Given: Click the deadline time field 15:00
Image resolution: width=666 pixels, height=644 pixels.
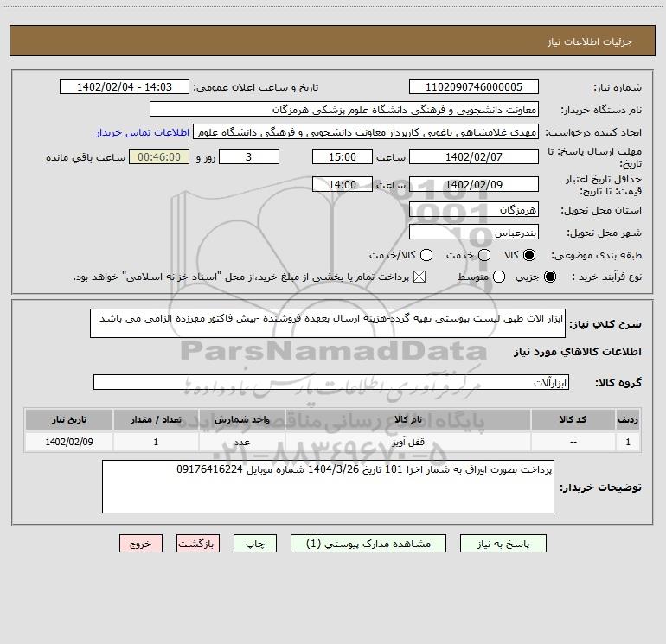Looking at the screenshot, I should (x=343, y=157).
